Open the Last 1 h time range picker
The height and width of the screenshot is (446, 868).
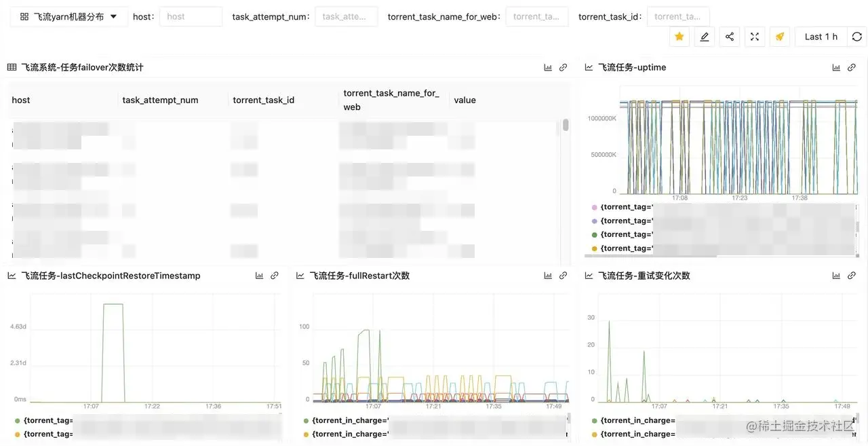(x=821, y=37)
